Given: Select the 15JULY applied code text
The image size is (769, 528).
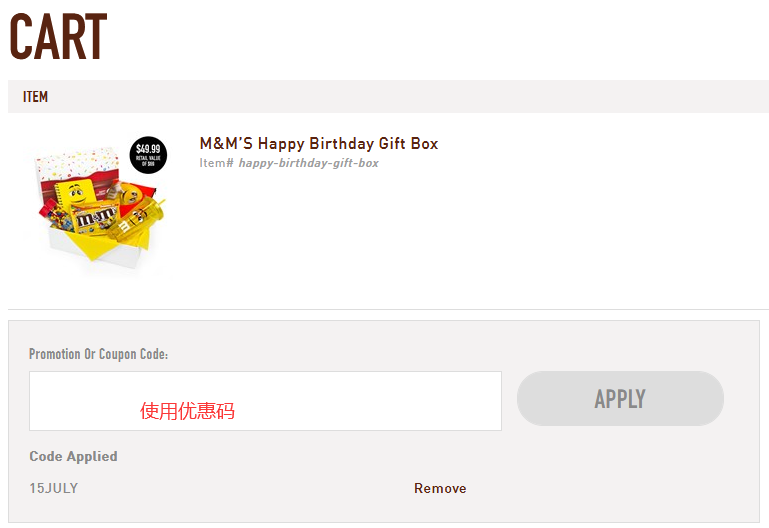Looking at the screenshot, I should point(53,488).
